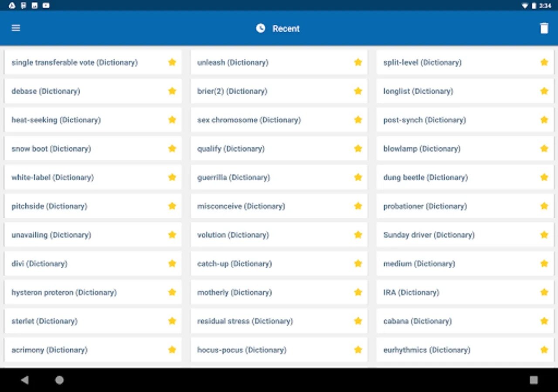
Task: Unstar the blowlamp entry
Action: pos(544,149)
